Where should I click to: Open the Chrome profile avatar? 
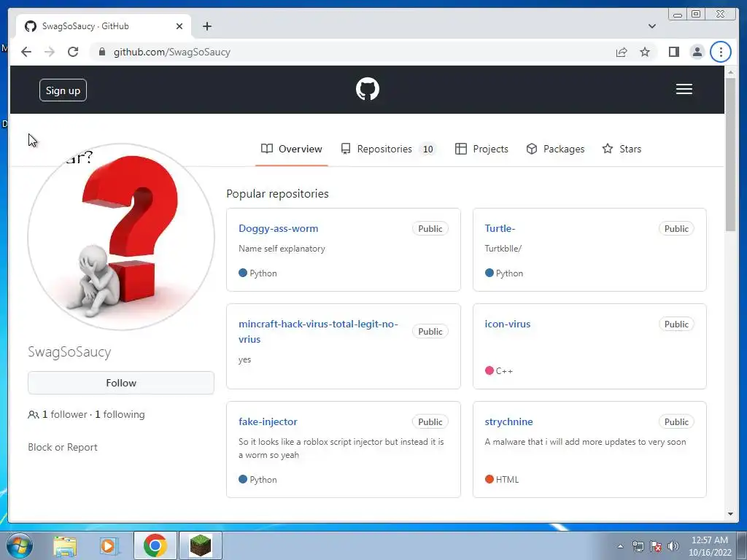(697, 52)
